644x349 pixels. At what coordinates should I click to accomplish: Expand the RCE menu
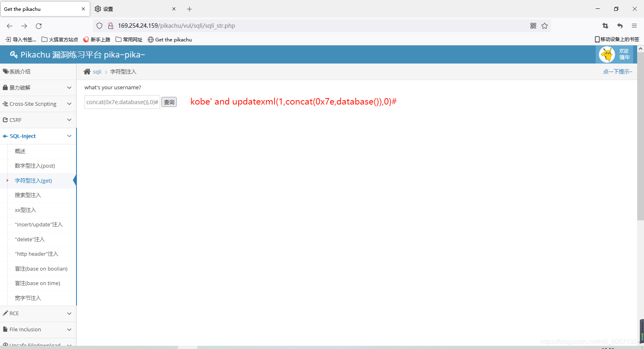[x=38, y=313]
